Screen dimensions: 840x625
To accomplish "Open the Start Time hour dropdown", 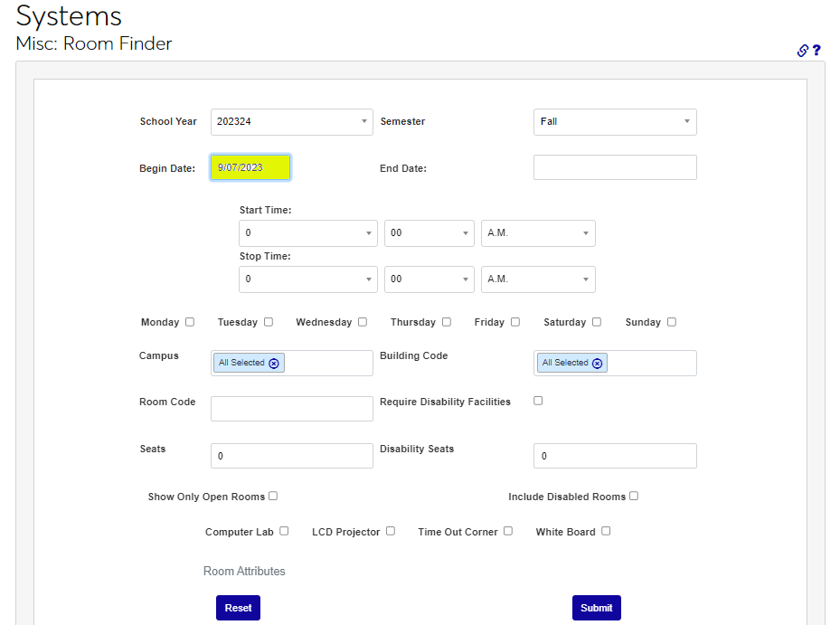I will coord(307,233).
